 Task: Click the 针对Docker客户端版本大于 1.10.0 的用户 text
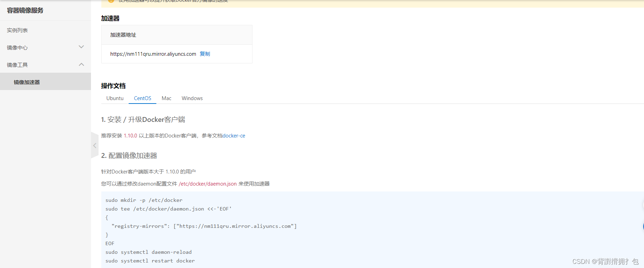click(148, 172)
